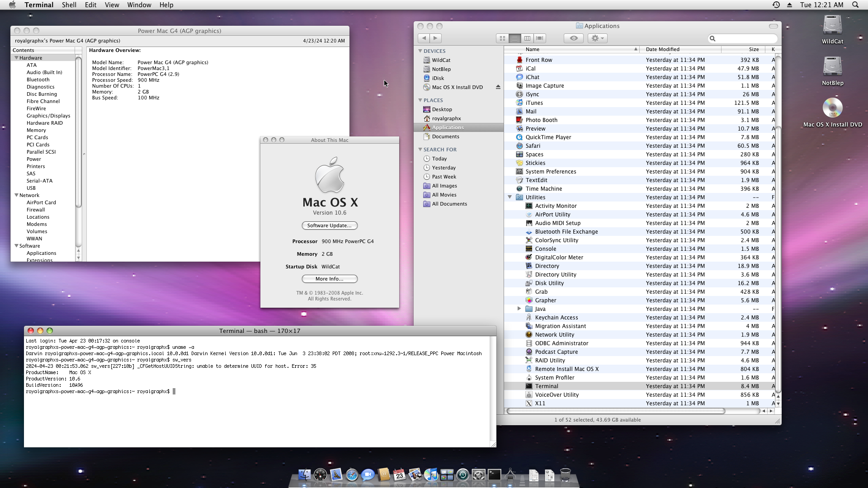This screenshot has width=868, height=488.
Task: Click the Apple menu logo
Action: tap(12, 5)
